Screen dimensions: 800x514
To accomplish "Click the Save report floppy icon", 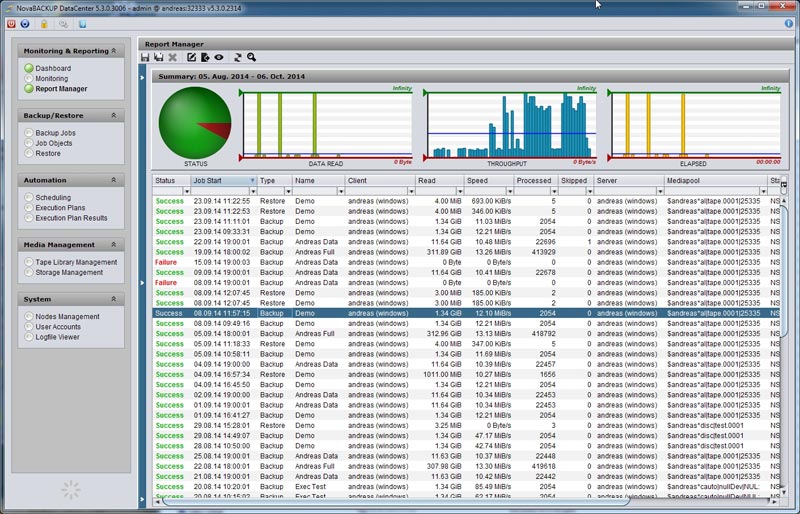I will click(145, 57).
